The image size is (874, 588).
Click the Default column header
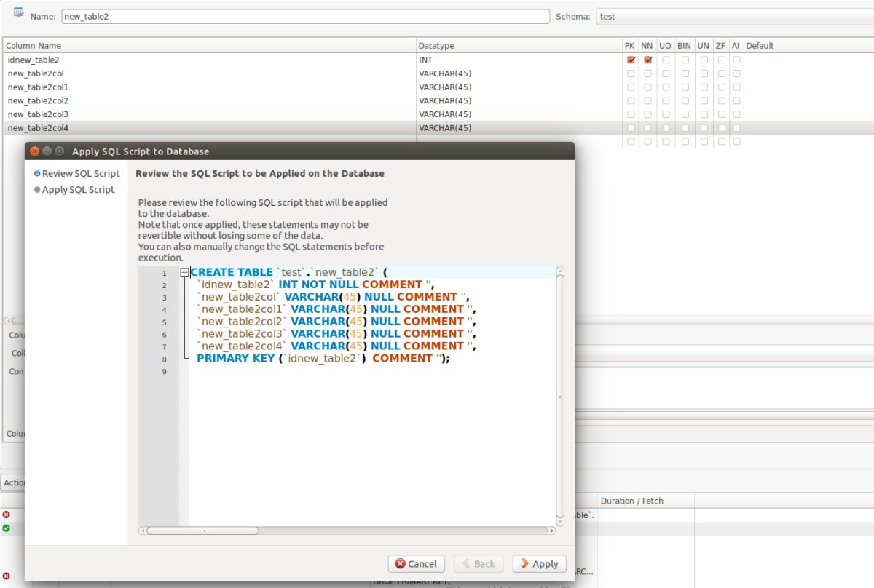click(808, 45)
